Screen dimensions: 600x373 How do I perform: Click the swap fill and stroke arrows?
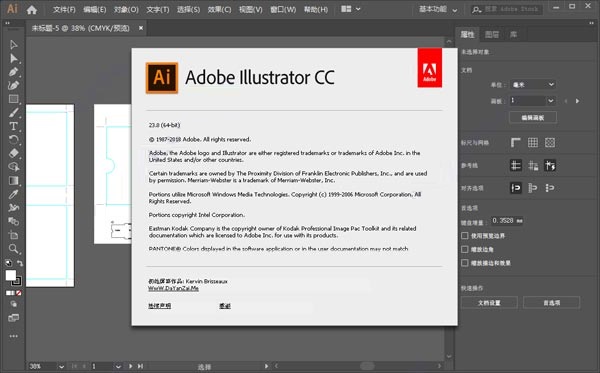(x=20, y=263)
